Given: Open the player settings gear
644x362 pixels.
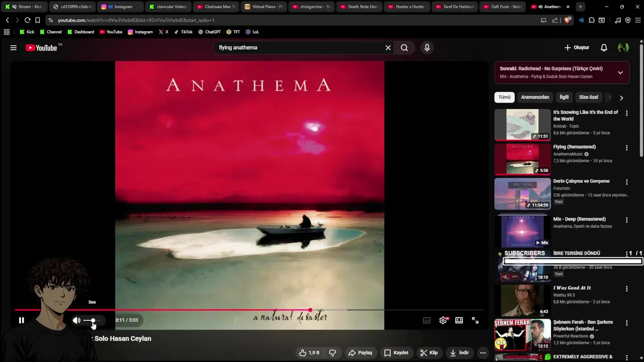Looking at the screenshot, I should [x=443, y=320].
